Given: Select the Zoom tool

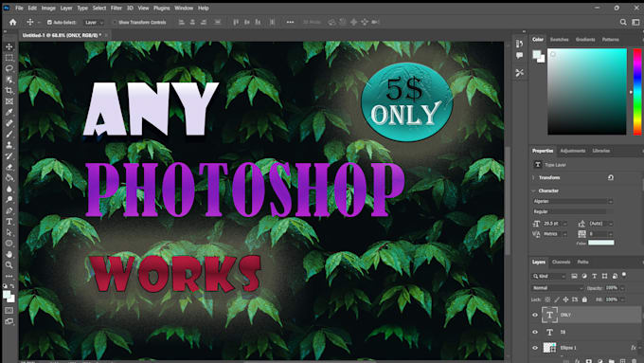Looking at the screenshot, I should (x=9, y=265).
